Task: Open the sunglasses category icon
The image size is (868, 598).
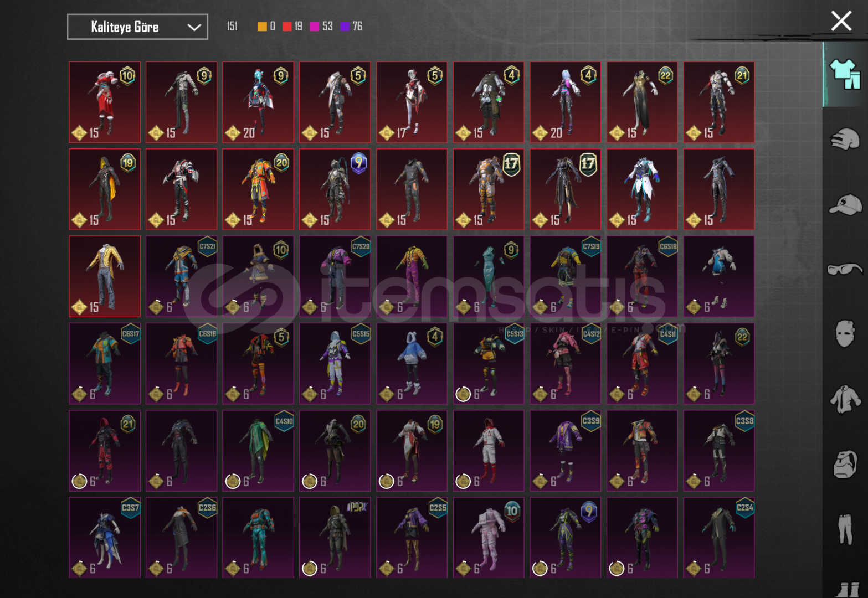Action: pos(845,269)
